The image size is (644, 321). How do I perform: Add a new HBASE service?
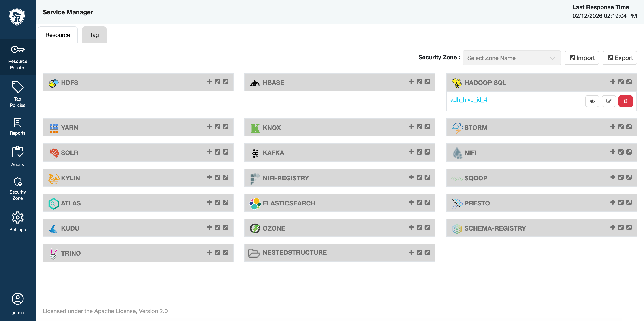(x=411, y=82)
